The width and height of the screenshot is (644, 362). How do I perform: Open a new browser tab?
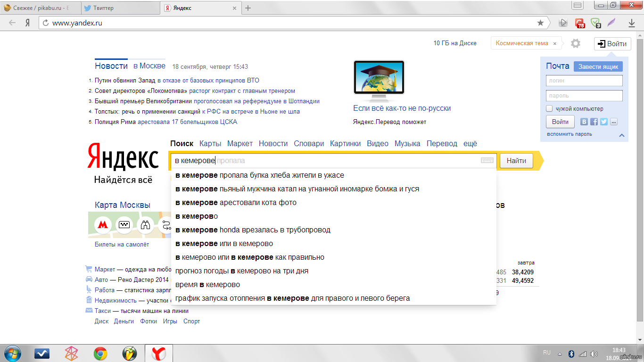[x=248, y=8]
